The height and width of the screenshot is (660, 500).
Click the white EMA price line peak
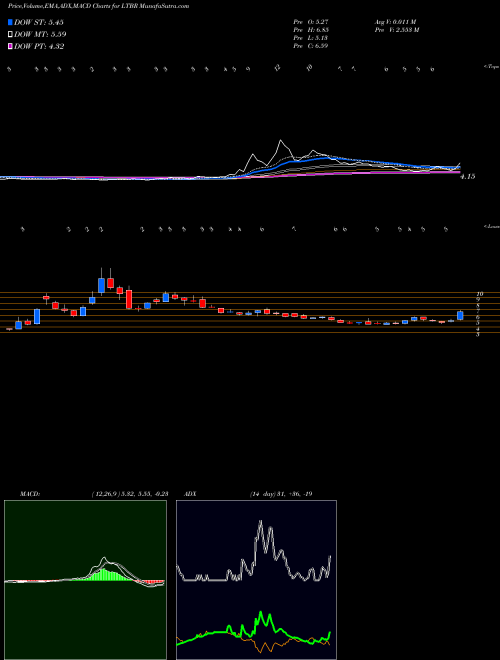(x=281, y=142)
